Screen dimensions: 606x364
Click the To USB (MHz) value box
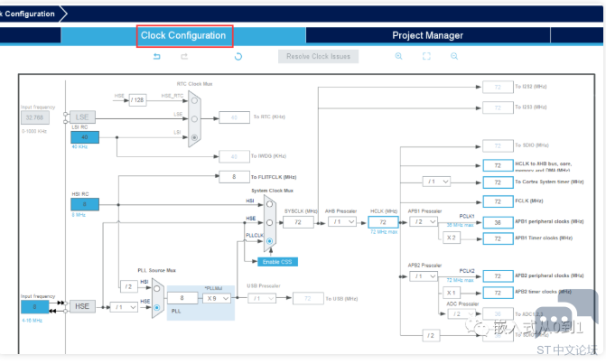(x=308, y=298)
